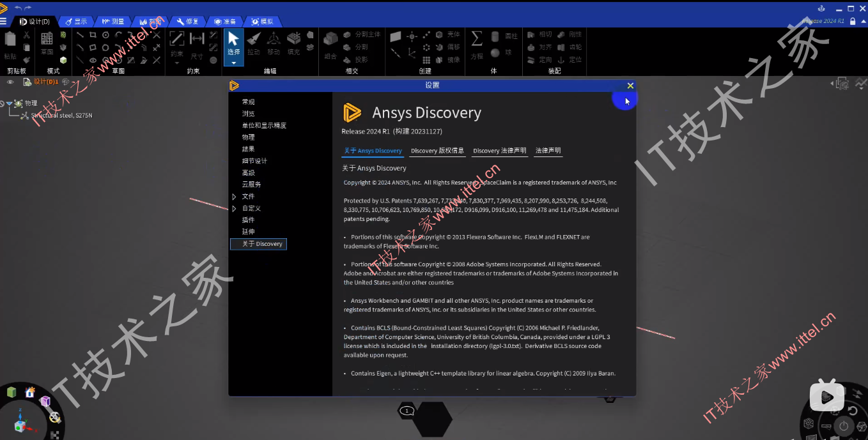The height and width of the screenshot is (440, 868).
Task: Click 分割主体 split body tool
Action: click(362, 34)
